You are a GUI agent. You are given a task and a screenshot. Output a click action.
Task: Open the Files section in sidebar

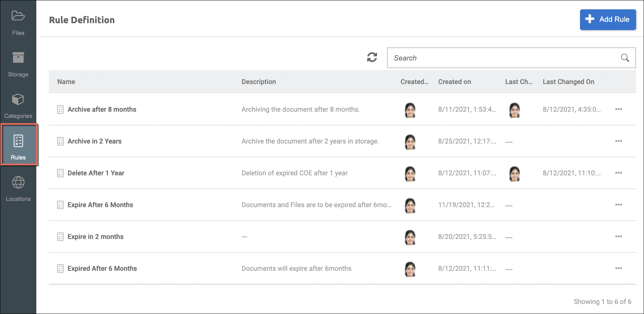point(18,23)
